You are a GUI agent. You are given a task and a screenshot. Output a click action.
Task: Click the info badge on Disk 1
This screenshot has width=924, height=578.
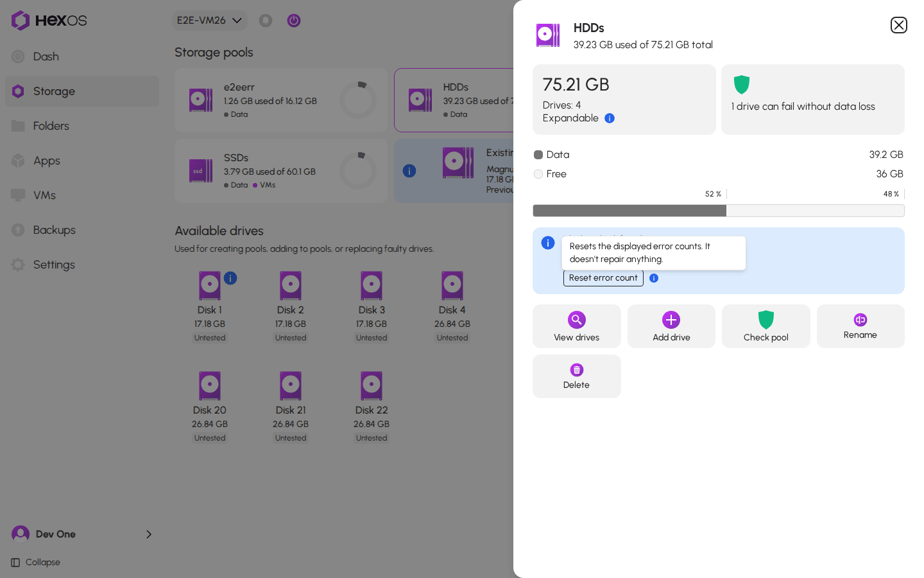[230, 278]
